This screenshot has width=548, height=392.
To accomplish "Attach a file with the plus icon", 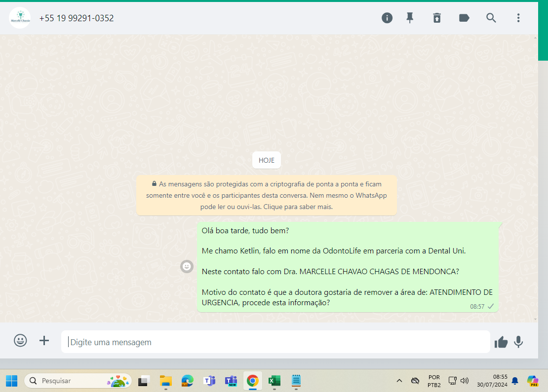I will coord(44,340).
